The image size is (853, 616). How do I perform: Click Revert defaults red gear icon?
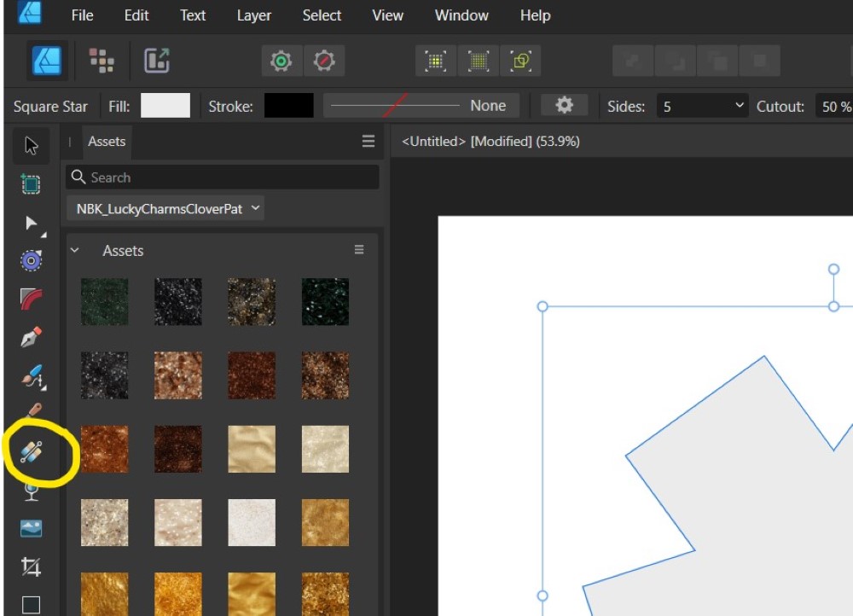[x=324, y=61]
